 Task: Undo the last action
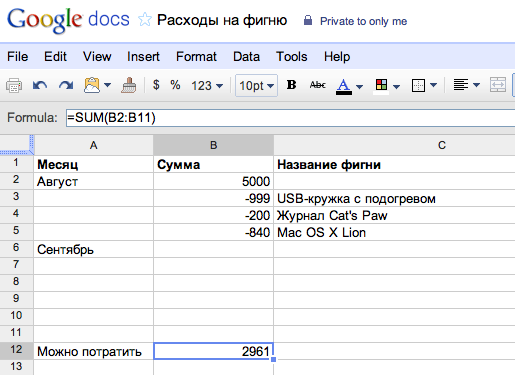tap(40, 86)
